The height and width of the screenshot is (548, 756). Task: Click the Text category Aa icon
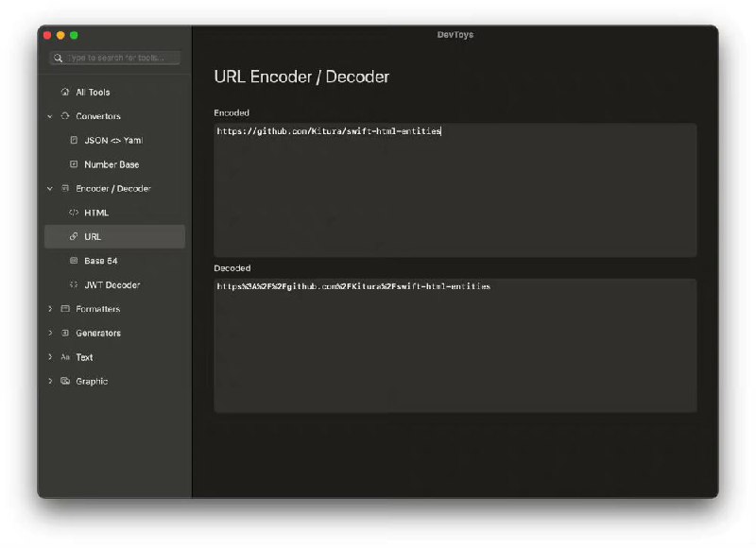pyautogui.click(x=65, y=357)
